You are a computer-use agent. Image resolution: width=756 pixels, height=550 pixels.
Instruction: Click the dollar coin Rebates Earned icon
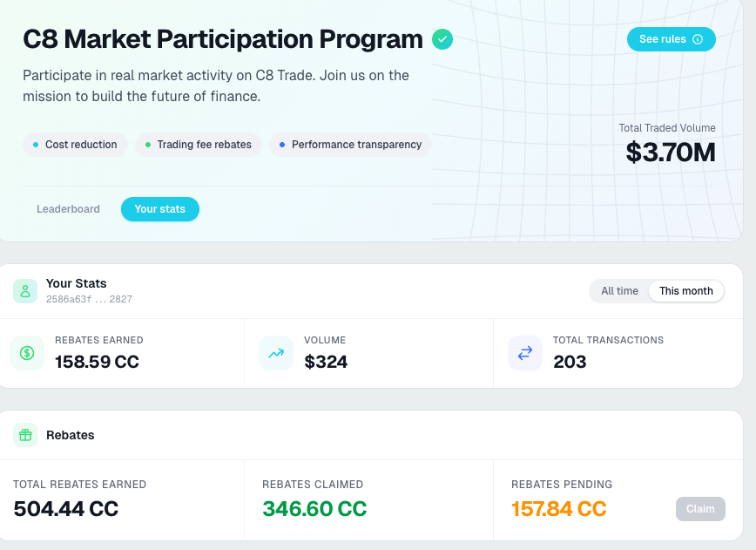coord(27,353)
